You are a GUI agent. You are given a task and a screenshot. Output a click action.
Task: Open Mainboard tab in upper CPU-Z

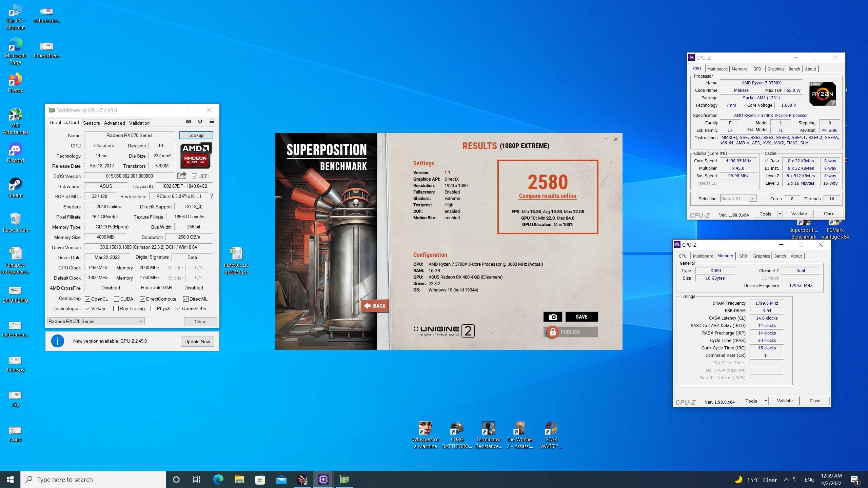click(717, 69)
